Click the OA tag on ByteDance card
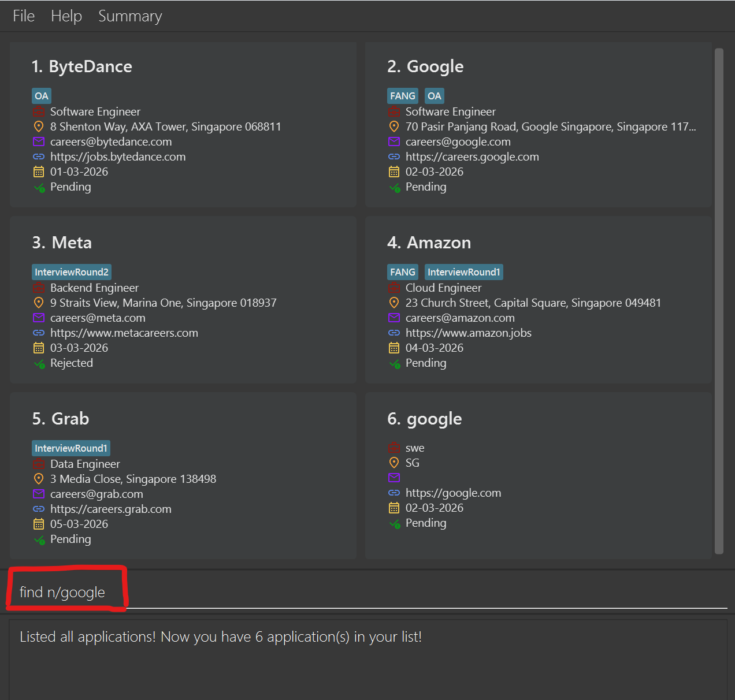 click(42, 96)
